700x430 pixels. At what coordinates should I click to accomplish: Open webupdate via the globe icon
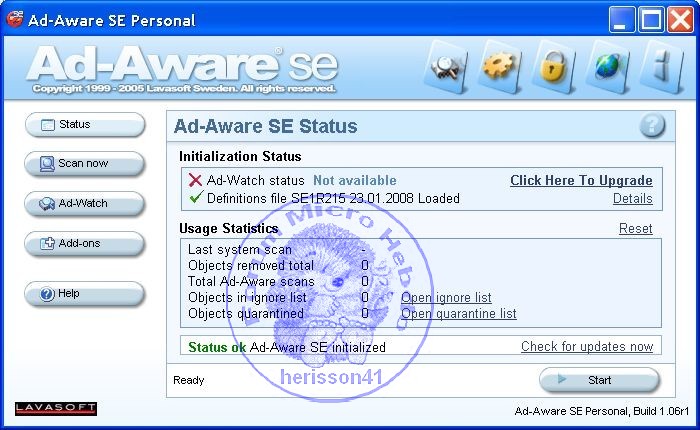607,67
